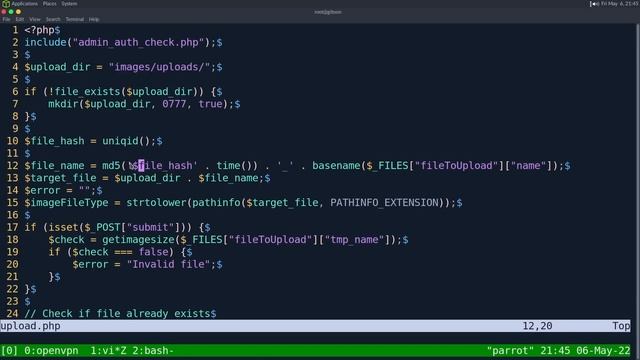Click file_exists call on line 6
The height and width of the screenshot is (360, 640).
click(87, 91)
